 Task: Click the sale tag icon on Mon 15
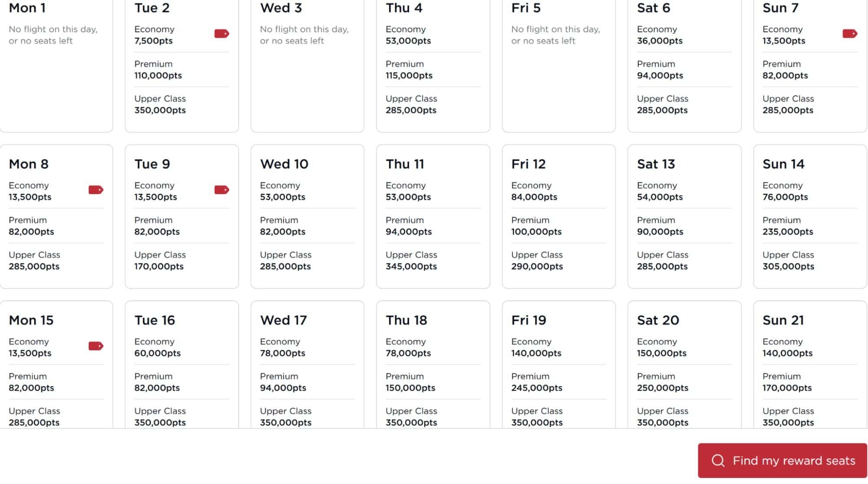(x=96, y=346)
